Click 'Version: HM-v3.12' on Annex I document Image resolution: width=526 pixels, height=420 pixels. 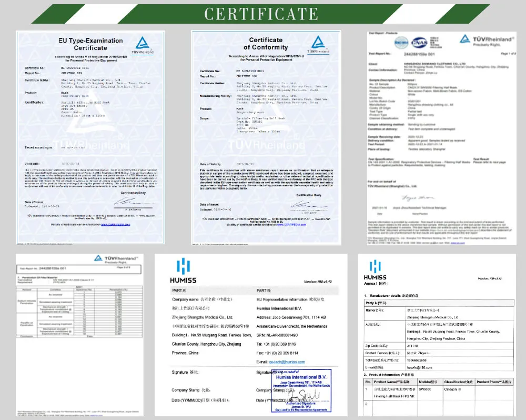coord(490,278)
